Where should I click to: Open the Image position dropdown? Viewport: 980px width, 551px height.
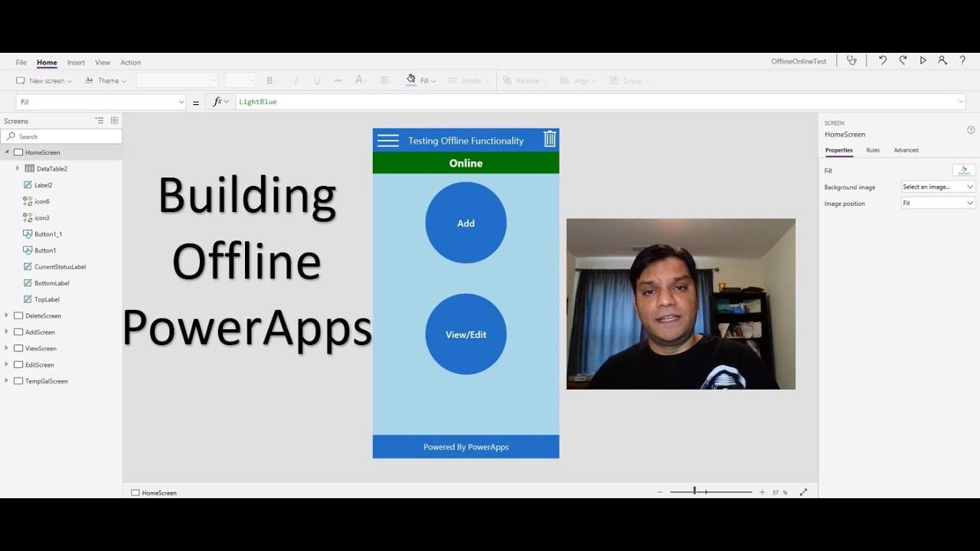(938, 203)
